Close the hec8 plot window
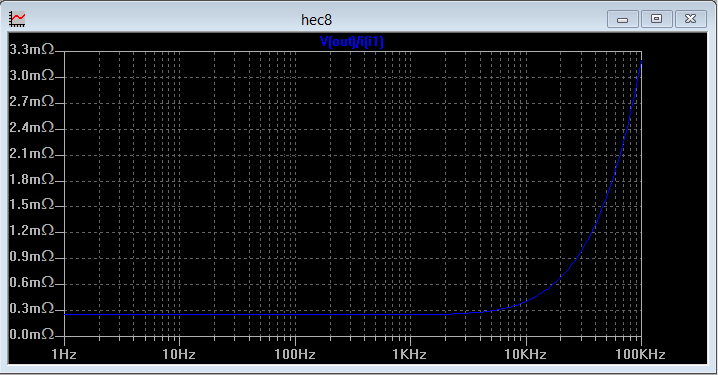Screen dimensions: 718x375 click(x=691, y=19)
